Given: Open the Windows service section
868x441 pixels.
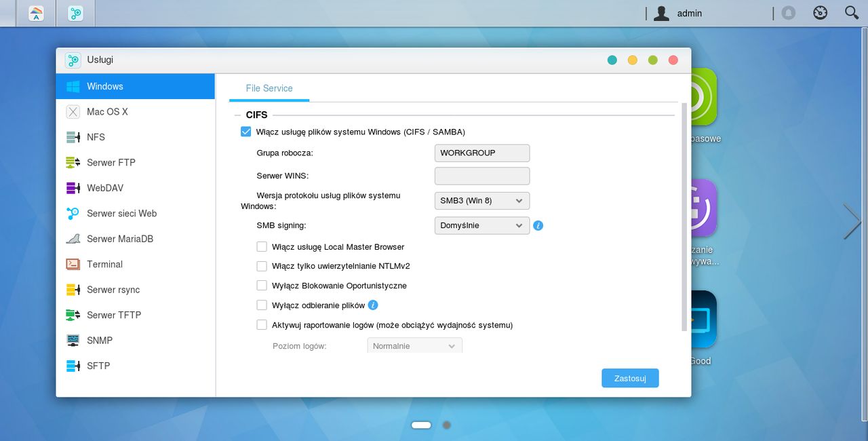Looking at the screenshot, I should pos(136,86).
